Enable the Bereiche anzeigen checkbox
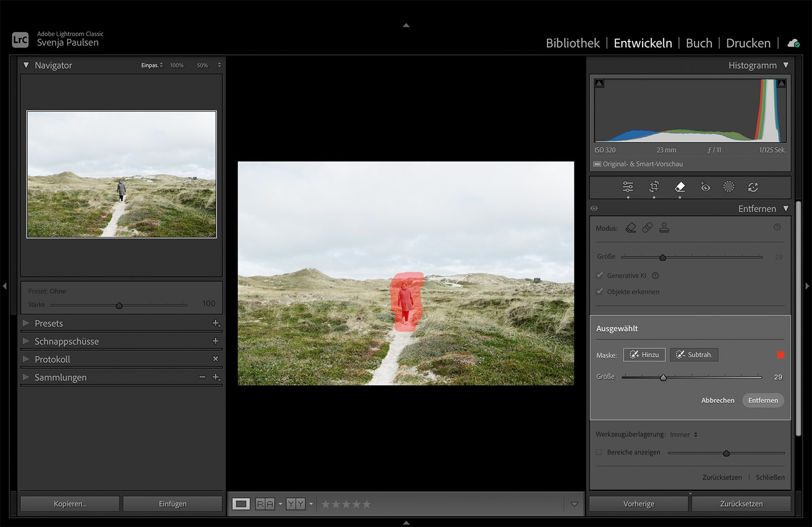812x527 pixels. [599, 452]
